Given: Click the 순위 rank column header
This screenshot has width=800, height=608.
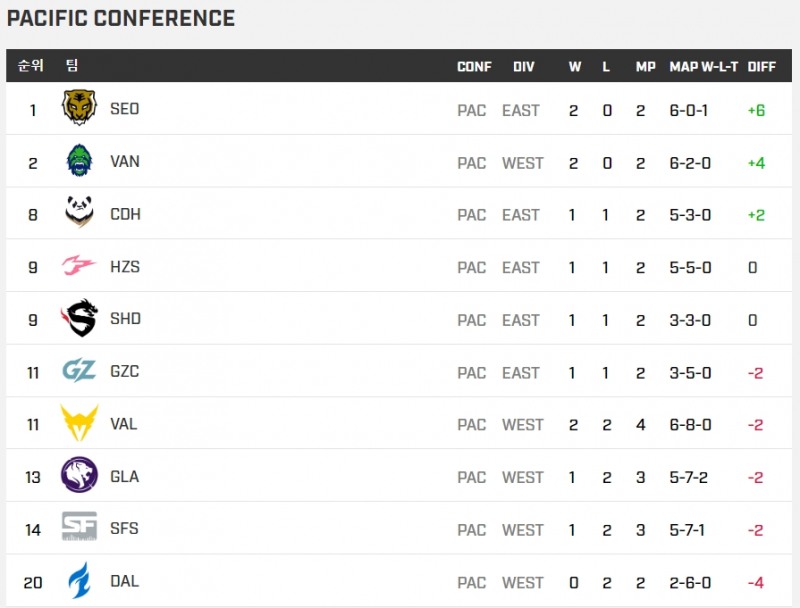Looking at the screenshot, I should click(x=30, y=67).
